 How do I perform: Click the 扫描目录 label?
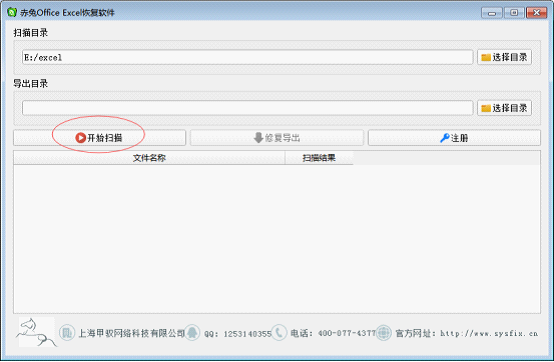click(x=31, y=33)
